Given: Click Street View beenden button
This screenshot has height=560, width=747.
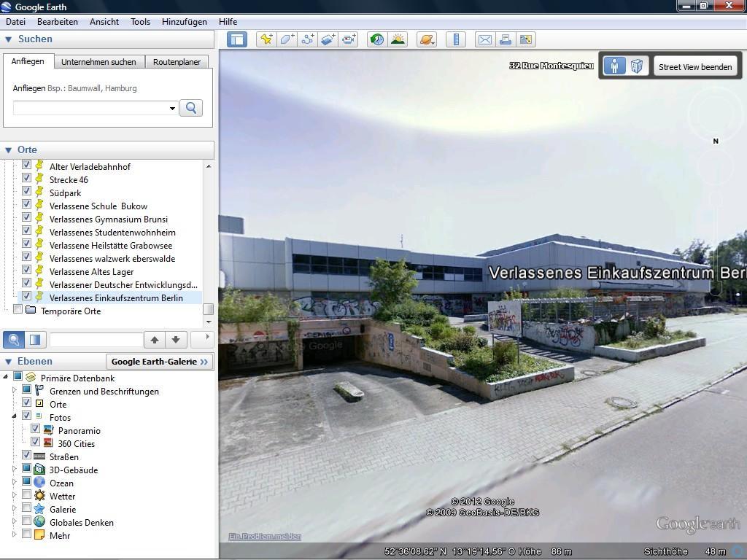Looking at the screenshot, I should click(x=695, y=67).
